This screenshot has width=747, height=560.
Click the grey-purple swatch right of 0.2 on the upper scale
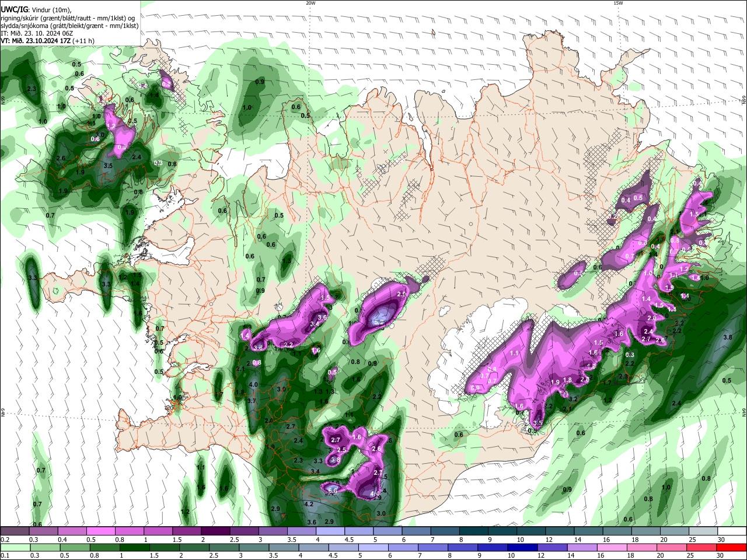tap(15, 531)
